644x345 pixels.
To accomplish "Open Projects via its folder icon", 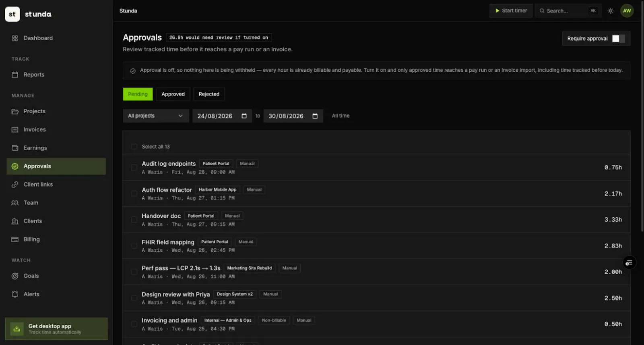I will click(x=15, y=111).
